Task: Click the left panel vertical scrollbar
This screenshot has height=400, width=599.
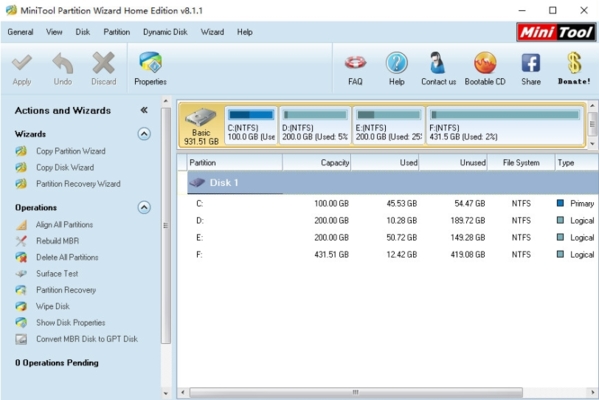Action: coord(166,226)
